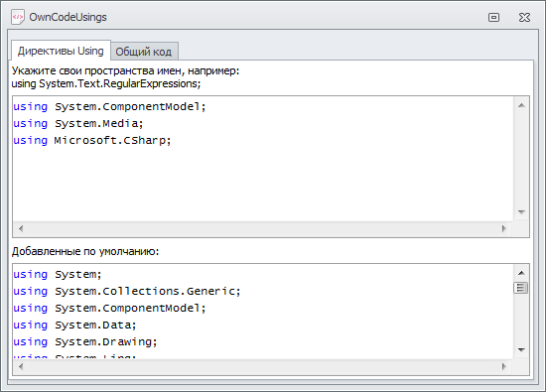Viewport: 546px width, 392px height.
Task: Select the Директивы Using tab
Action: pos(61,51)
